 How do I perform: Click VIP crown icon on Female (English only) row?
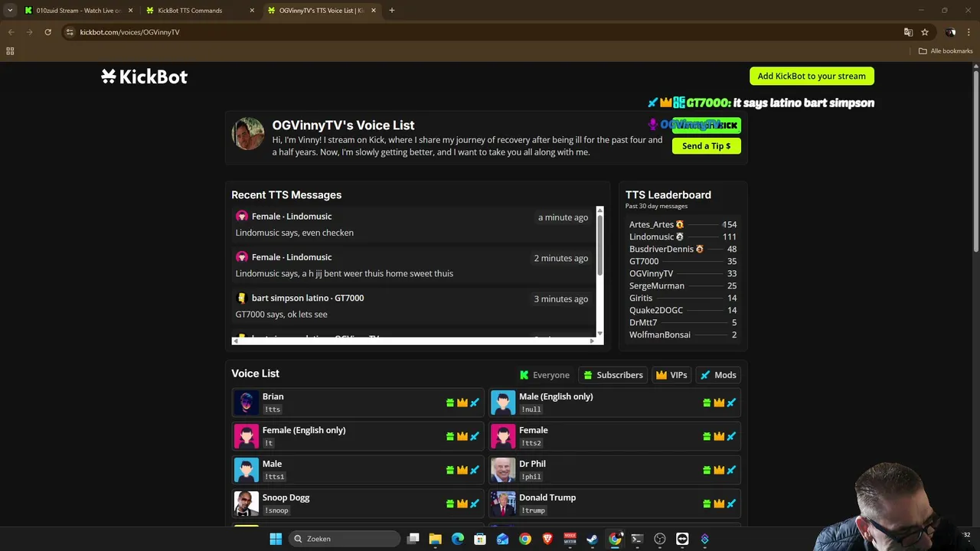tap(462, 436)
